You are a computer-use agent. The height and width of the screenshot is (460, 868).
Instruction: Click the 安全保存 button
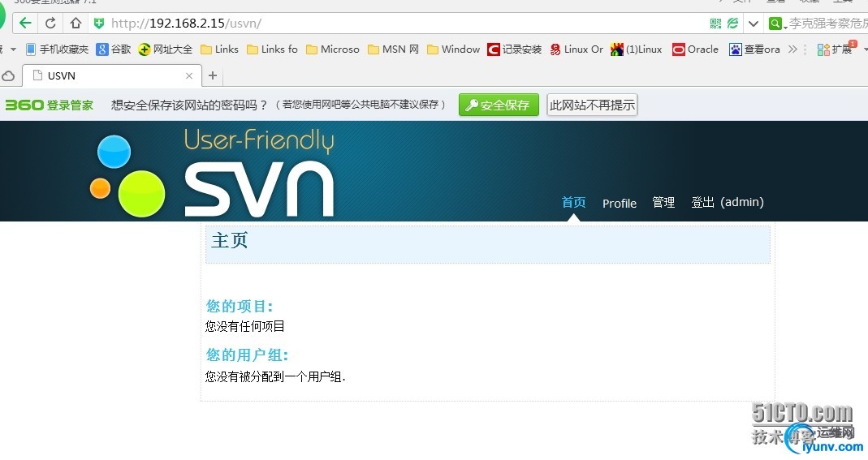[x=499, y=105]
